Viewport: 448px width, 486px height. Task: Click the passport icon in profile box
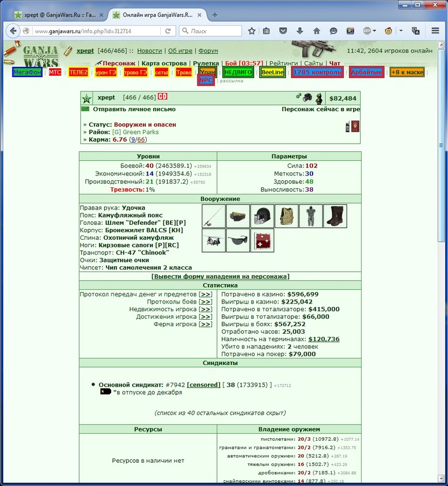click(355, 126)
